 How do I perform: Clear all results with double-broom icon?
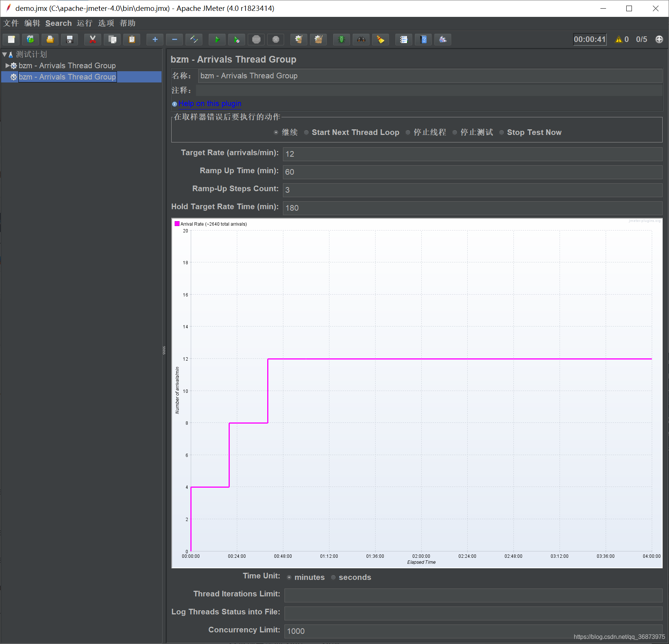pos(318,39)
